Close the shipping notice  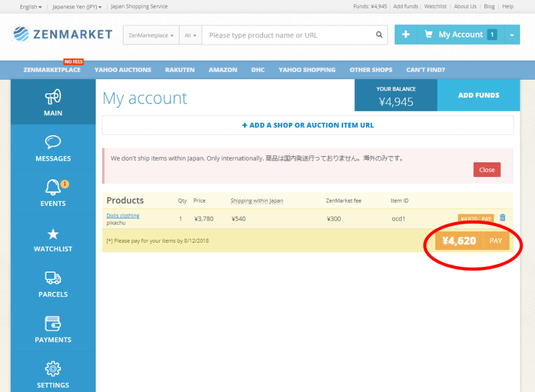[486, 170]
